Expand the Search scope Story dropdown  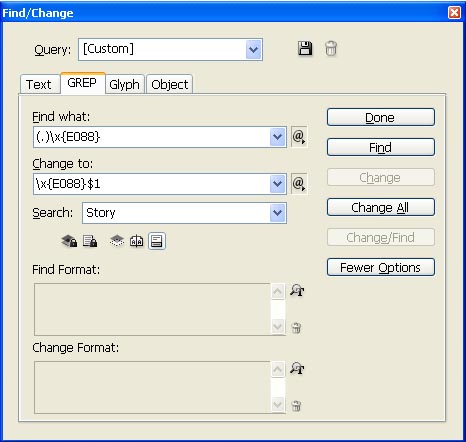pos(278,213)
